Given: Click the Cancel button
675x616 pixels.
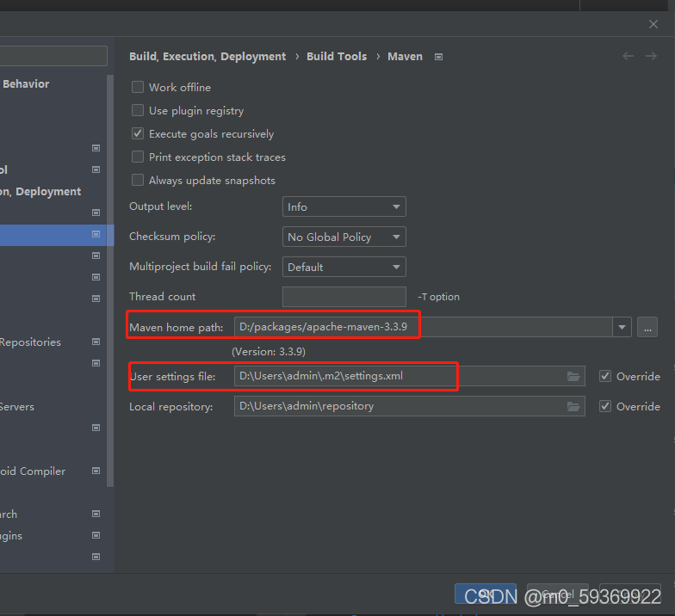Looking at the screenshot, I should pos(558,594).
